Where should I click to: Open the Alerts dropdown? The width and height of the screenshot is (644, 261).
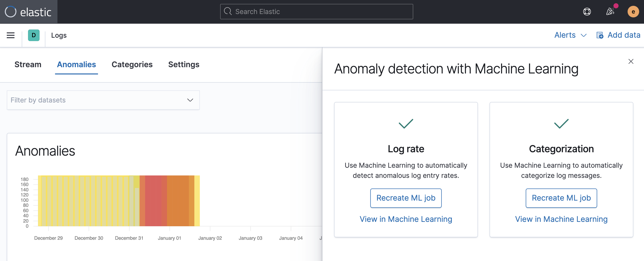570,35
